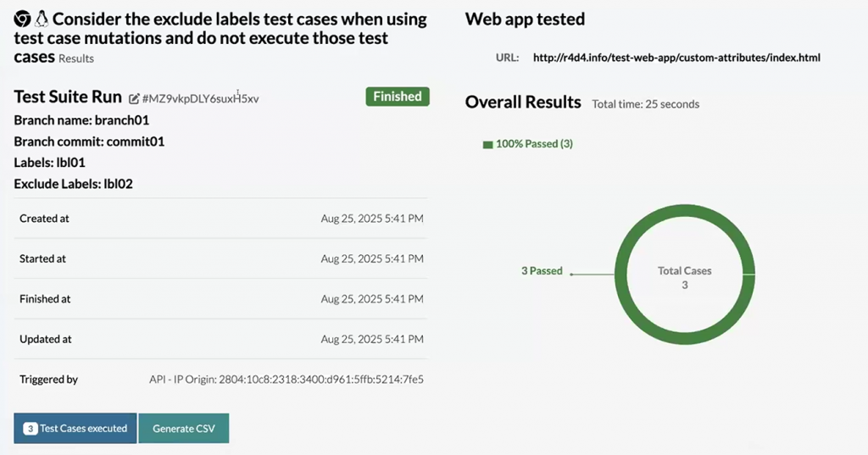Click the 3 Passed chart label
The width and height of the screenshot is (868, 455).
click(x=542, y=271)
